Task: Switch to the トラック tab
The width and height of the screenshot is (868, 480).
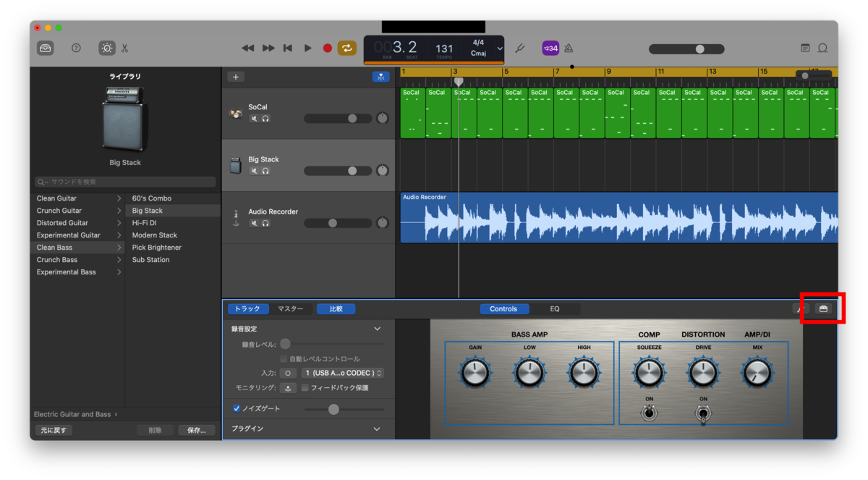Action: [x=248, y=309]
